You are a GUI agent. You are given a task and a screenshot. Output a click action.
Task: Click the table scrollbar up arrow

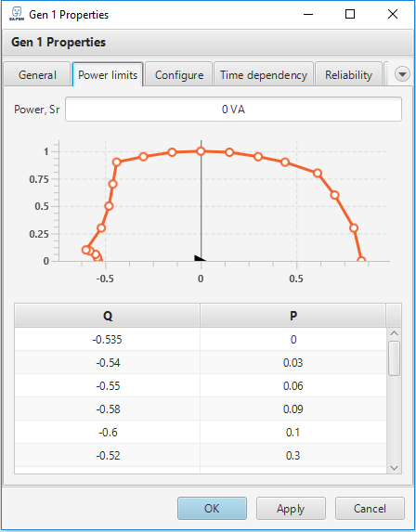coord(394,333)
